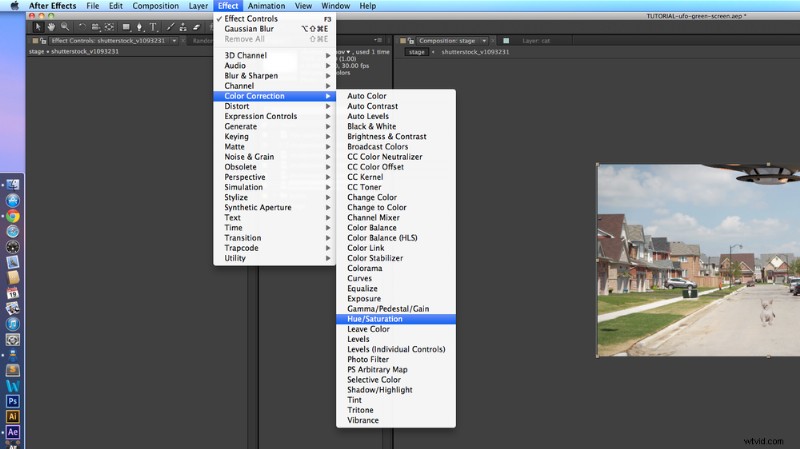This screenshot has width=800, height=449.
Task: Toggle the checked Effect Controls menu item
Action: 274,18
